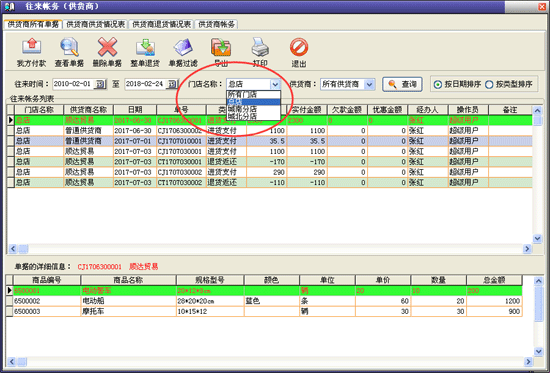Switch to the 供货商供货情况表 tab

(95, 24)
